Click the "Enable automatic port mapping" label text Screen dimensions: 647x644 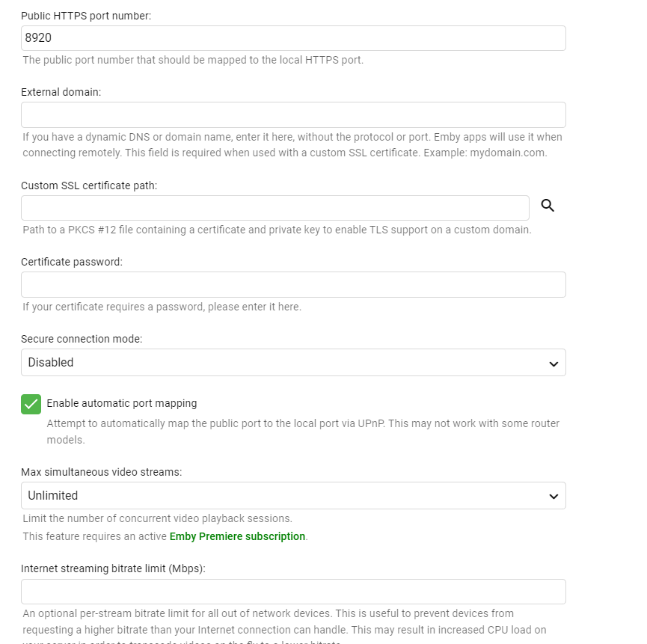coord(122,403)
